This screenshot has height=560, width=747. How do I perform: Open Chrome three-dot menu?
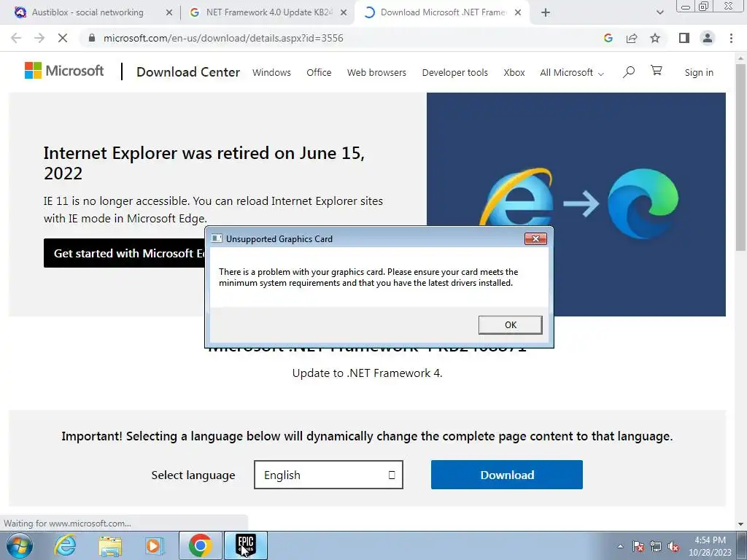click(731, 38)
